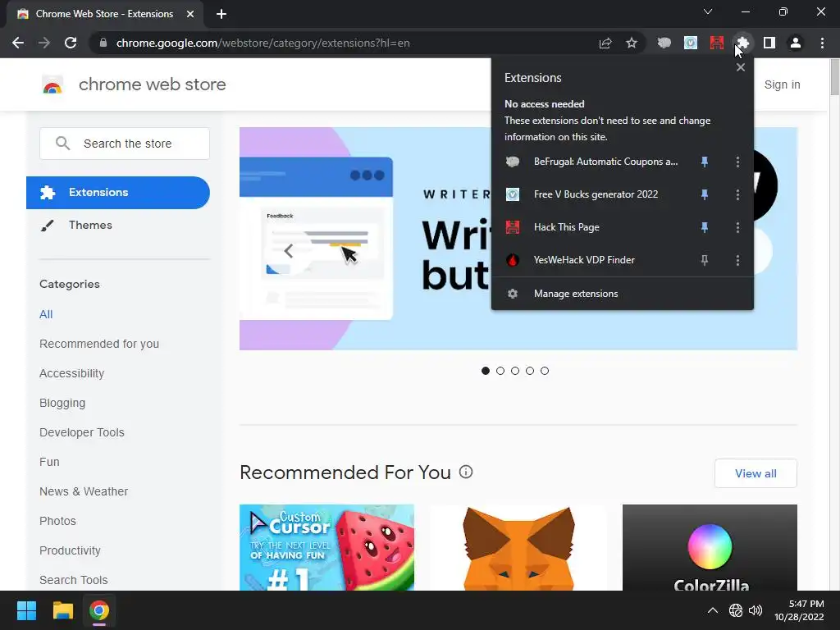The image size is (840, 630).
Task: Open the ColorZilla extension thumbnail
Action: tap(710, 547)
